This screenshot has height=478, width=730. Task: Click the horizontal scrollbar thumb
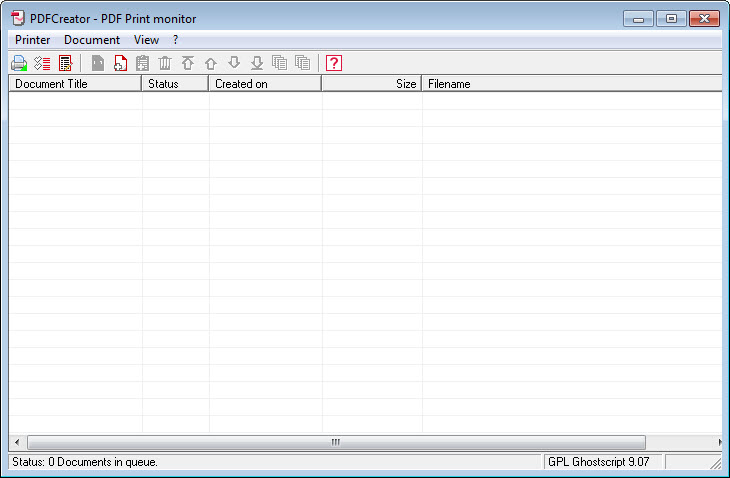[x=336, y=442]
